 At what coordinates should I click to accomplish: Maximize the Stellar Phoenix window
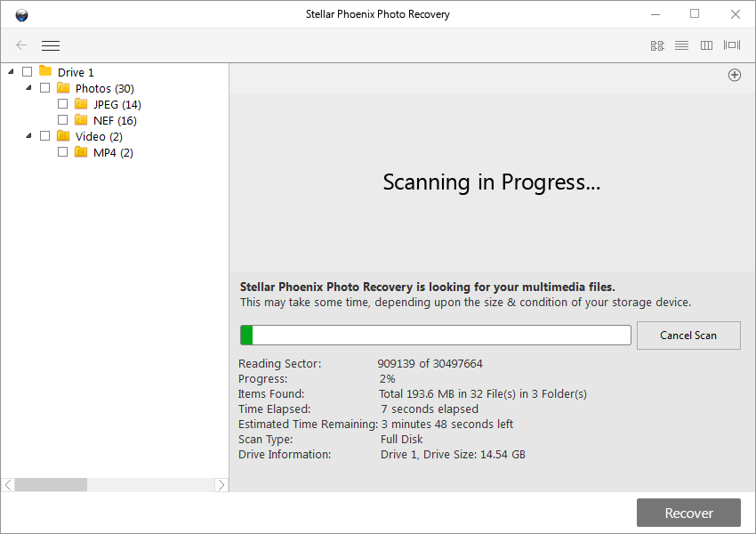(x=695, y=14)
